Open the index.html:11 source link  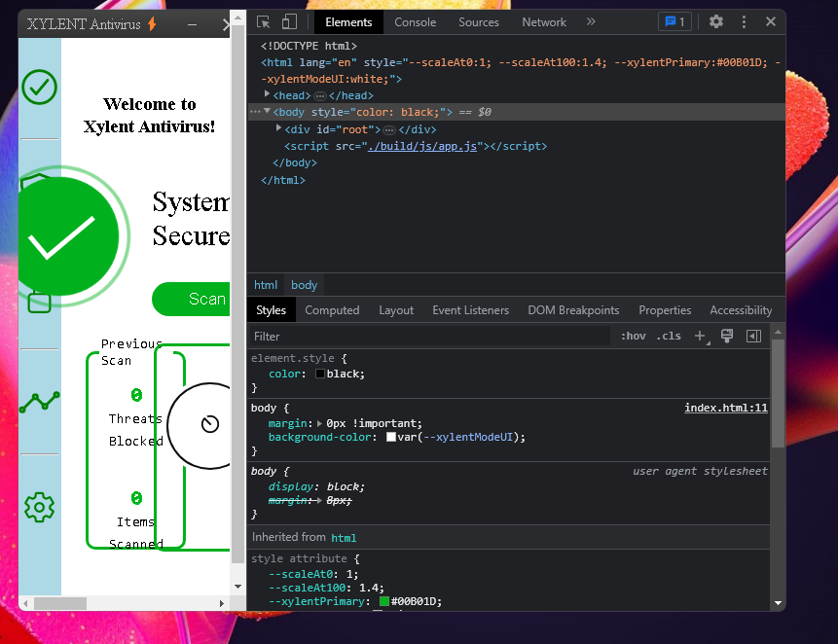click(x=725, y=409)
